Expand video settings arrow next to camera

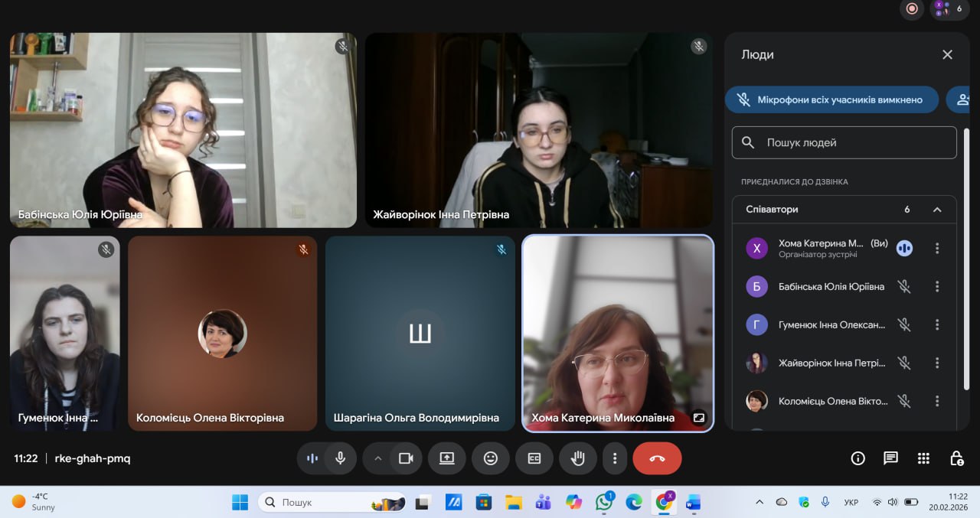pyautogui.click(x=377, y=458)
